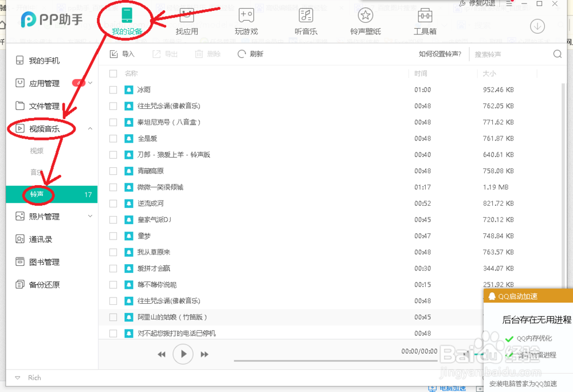Collapse the 视频音乐 section
The height and width of the screenshot is (392, 573).
(90, 128)
